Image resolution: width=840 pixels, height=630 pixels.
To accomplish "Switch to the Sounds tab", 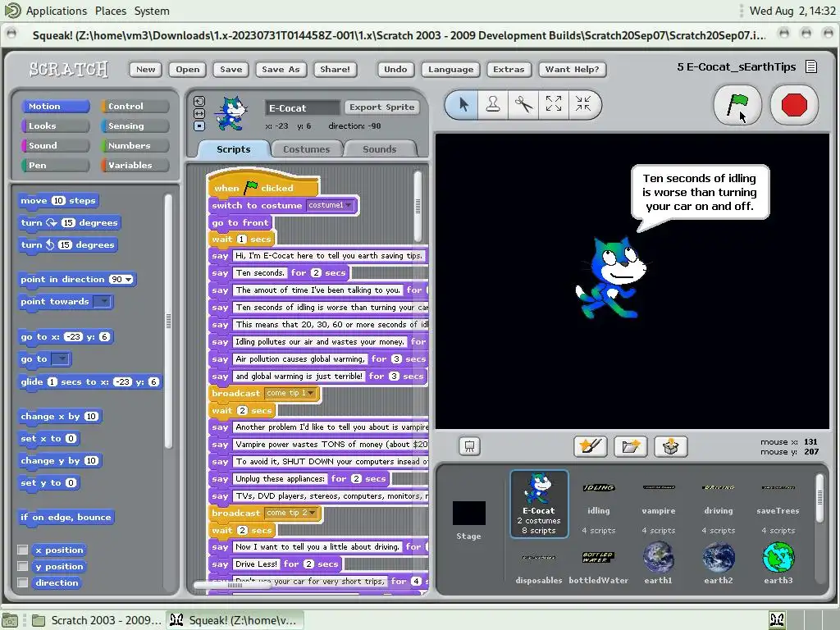I will [x=379, y=149].
